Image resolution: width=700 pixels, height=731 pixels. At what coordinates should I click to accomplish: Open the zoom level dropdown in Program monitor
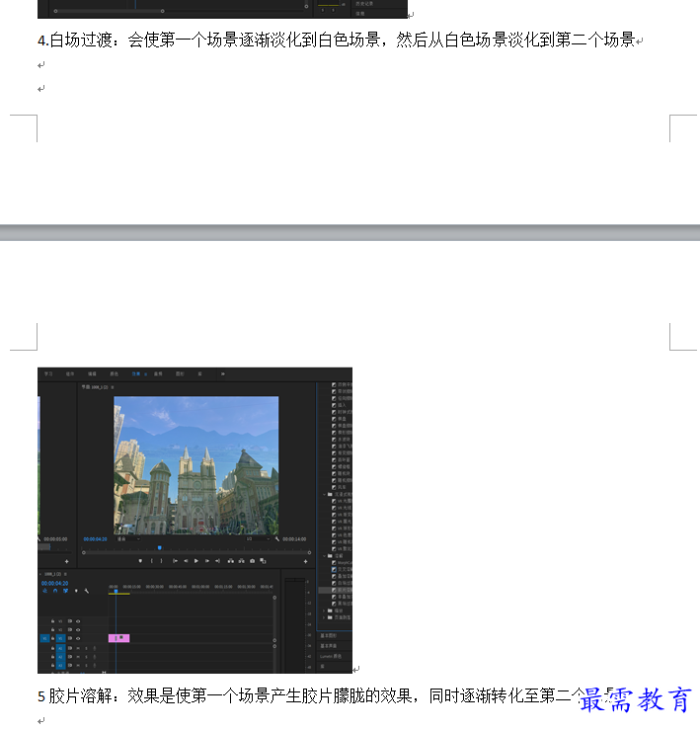coord(128,539)
